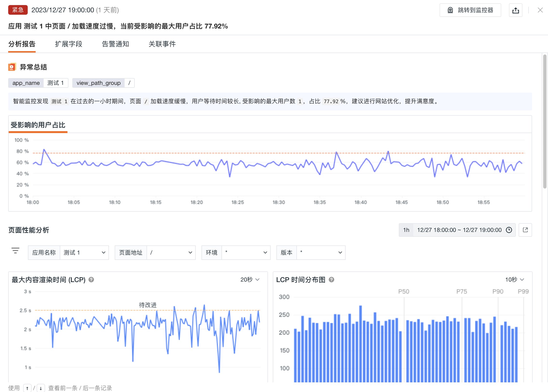
Task: Open the 告警通知 tab
Action: (115, 44)
